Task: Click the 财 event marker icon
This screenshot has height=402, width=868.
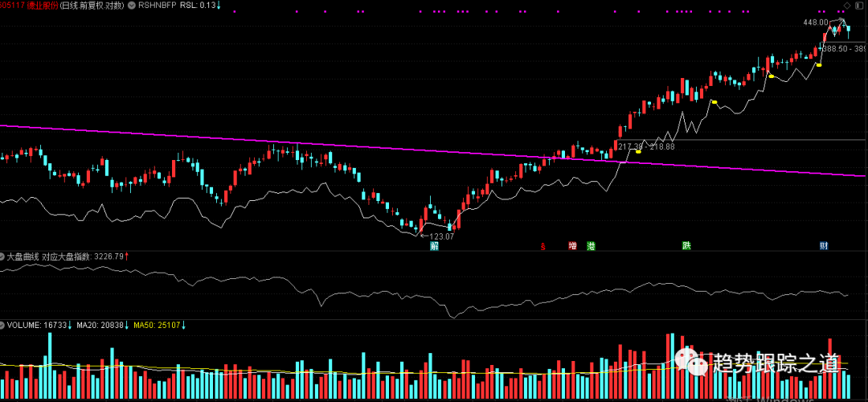Action: point(824,245)
